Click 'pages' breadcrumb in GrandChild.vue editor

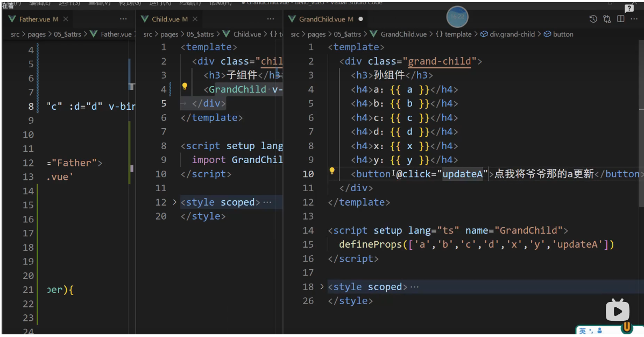tap(317, 34)
